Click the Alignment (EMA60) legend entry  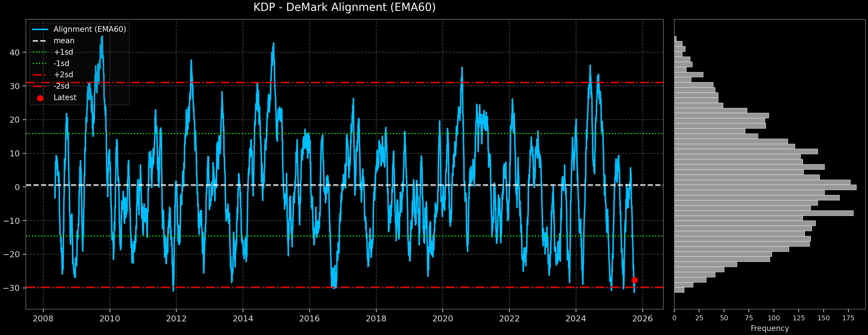click(89, 29)
